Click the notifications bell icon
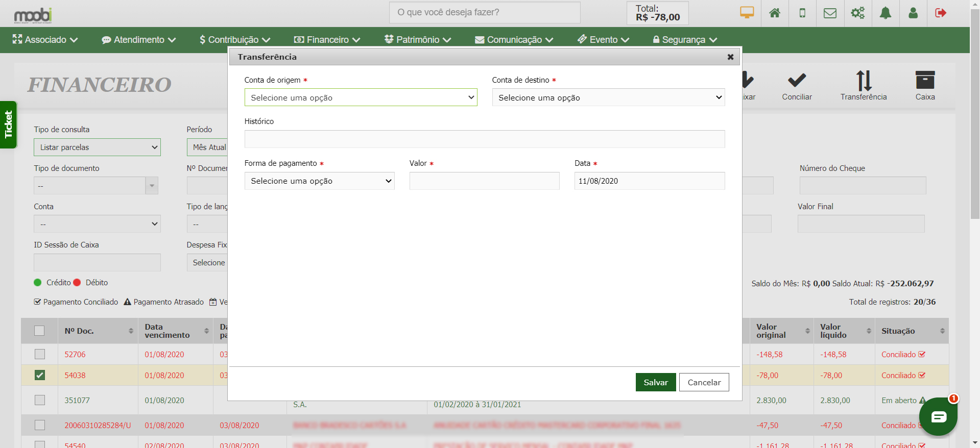The width and height of the screenshot is (980, 448). click(885, 13)
